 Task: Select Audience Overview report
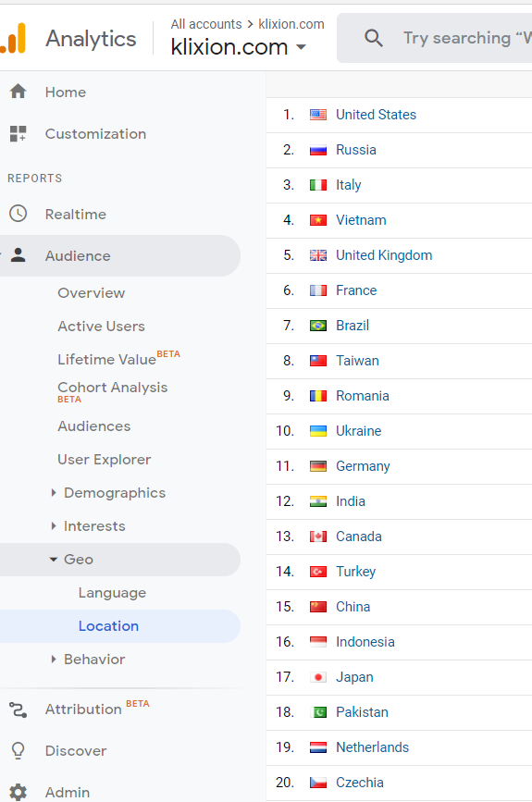pos(91,293)
